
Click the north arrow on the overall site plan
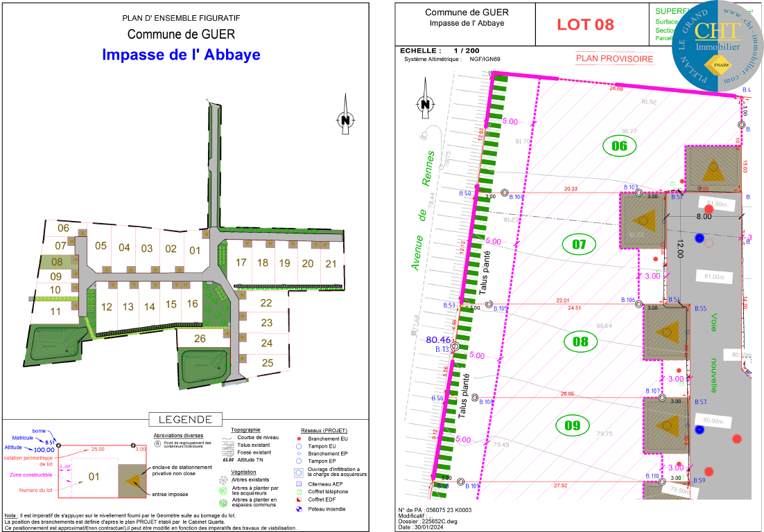(x=345, y=120)
